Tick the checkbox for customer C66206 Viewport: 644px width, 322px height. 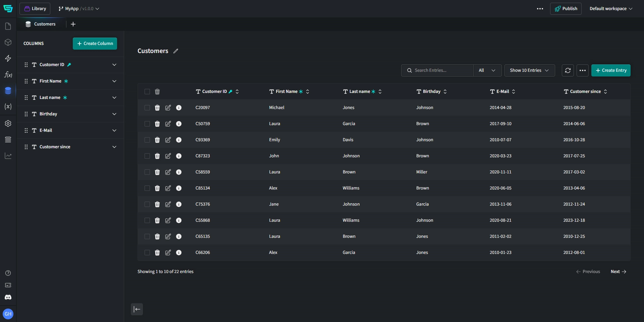(147, 253)
